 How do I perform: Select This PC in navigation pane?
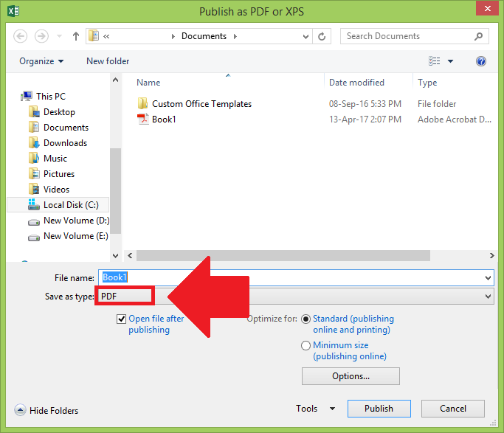(51, 97)
